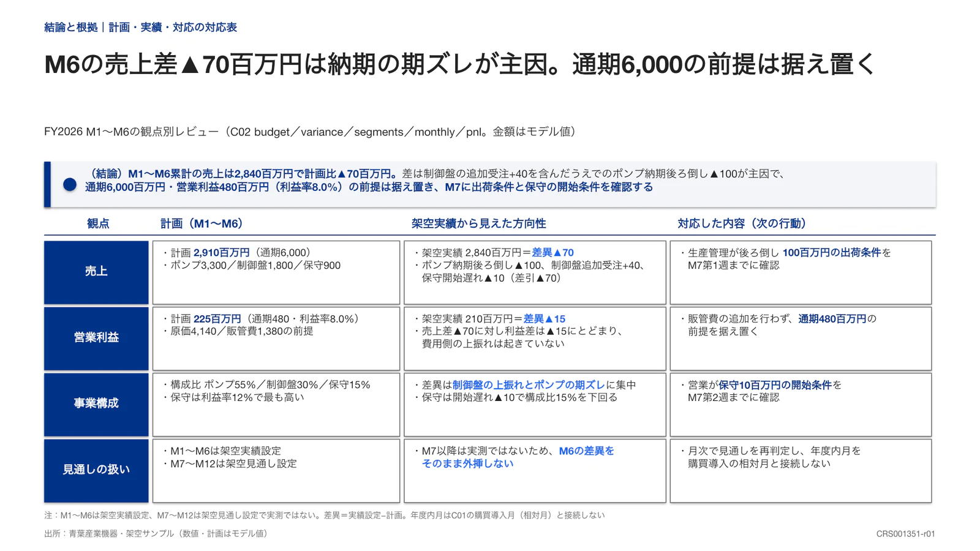The width and height of the screenshot is (980, 551).
Task: Click conclusion line 通期6,000百万円・営業利益480百万円
Action: coord(369,187)
